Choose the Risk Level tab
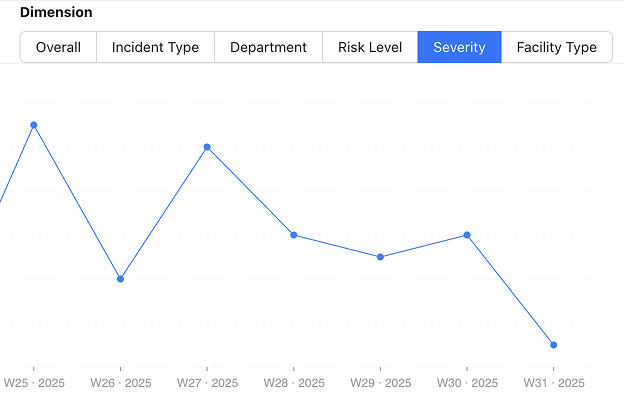 click(370, 47)
